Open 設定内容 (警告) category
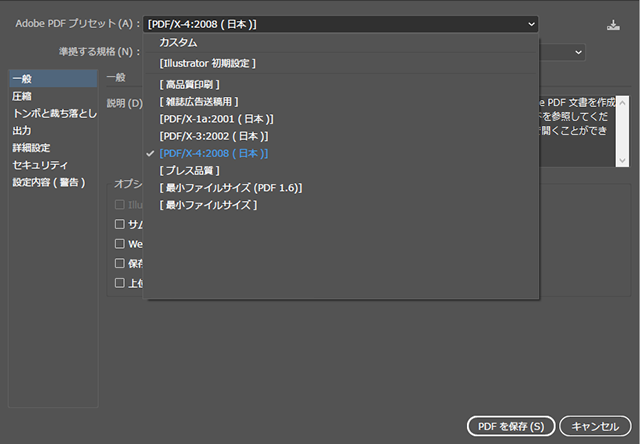 coord(53,182)
